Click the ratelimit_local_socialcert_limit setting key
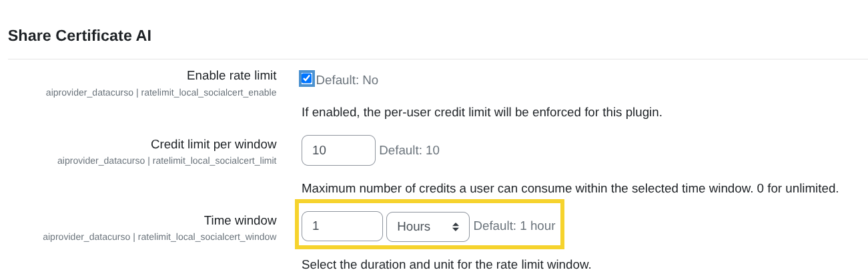The width and height of the screenshot is (868, 276). (x=214, y=160)
